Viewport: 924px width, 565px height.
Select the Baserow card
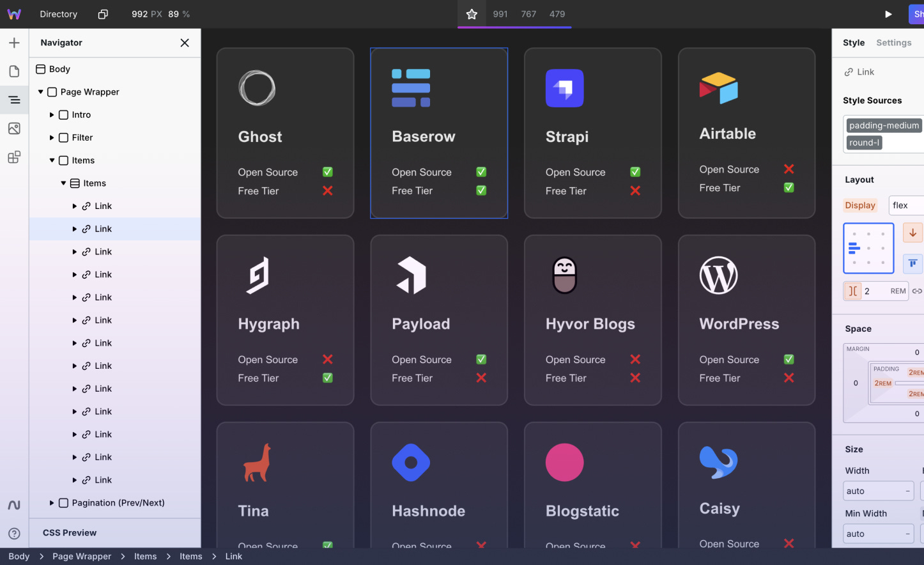pyautogui.click(x=439, y=133)
